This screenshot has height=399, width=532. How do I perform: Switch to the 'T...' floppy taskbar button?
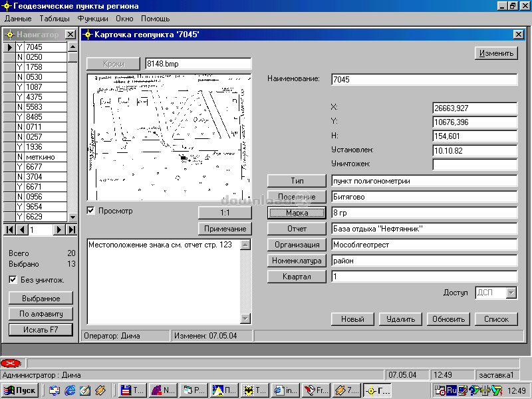[132, 390]
